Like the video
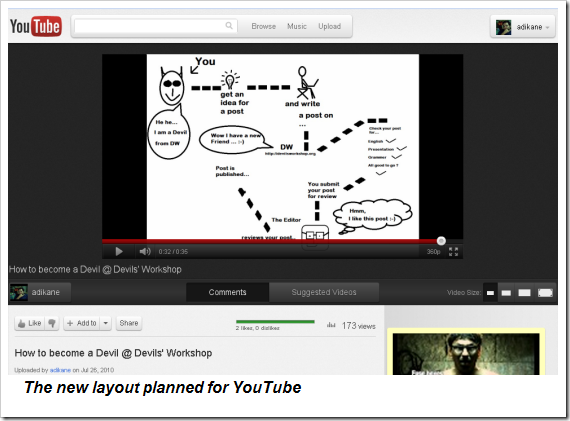 click(29, 323)
